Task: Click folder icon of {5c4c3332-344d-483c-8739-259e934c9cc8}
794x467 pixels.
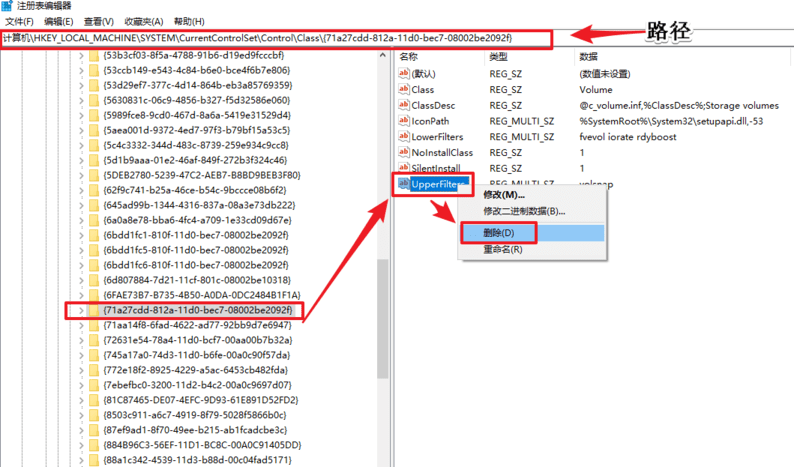Action: coord(94,145)
